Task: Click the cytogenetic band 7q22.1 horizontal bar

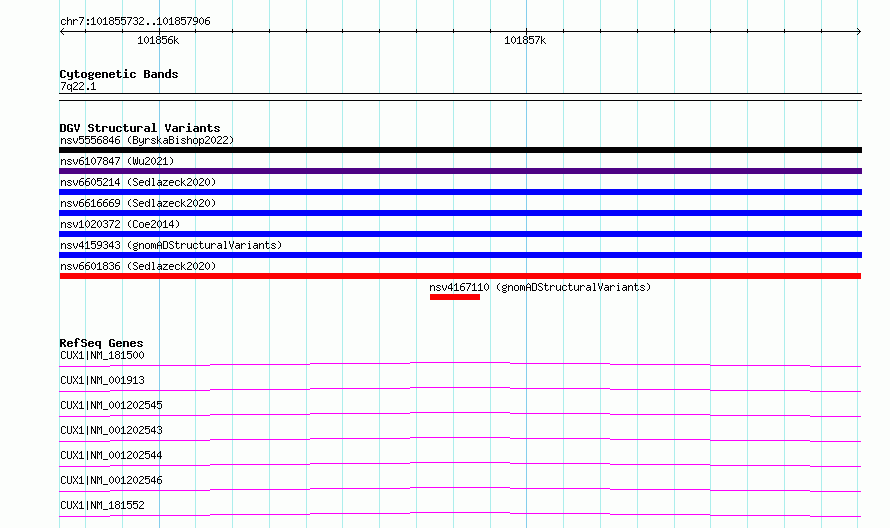Action: 460,97
